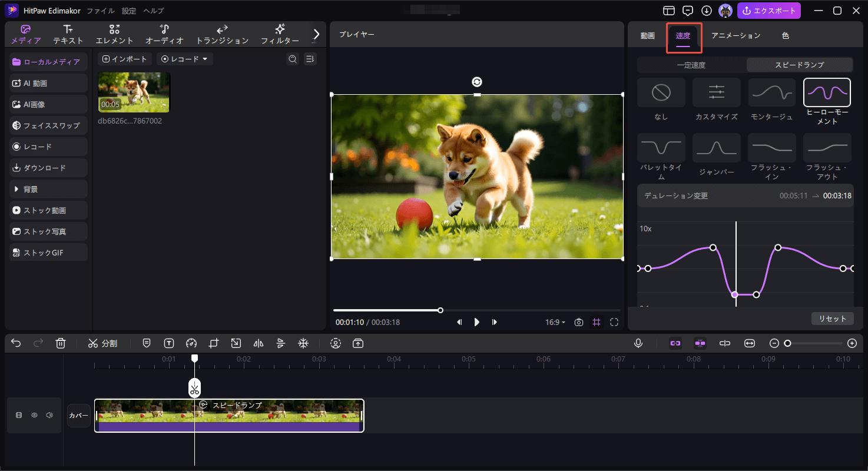
Task: Click zoom out minus on timeline
Action: (774, 343)
